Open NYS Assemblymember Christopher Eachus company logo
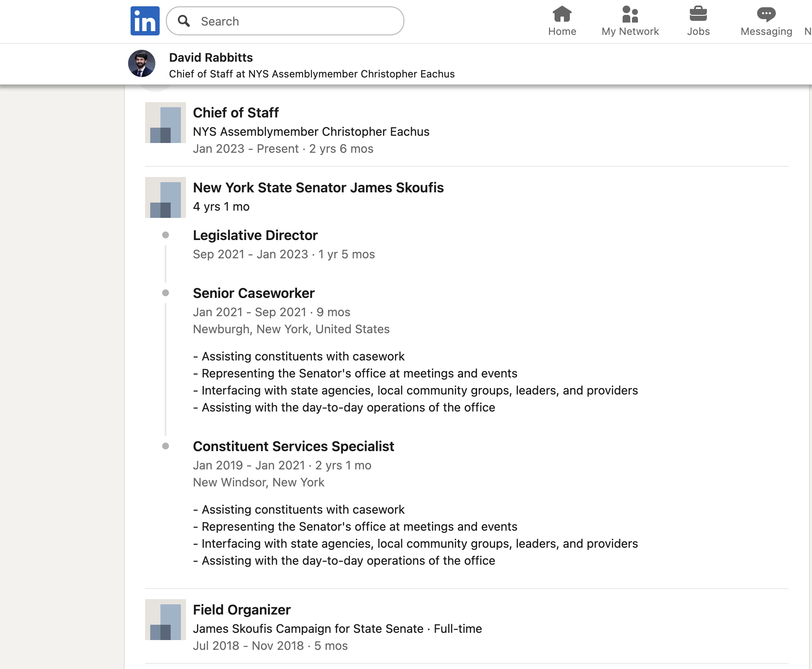 (x=166, y=123)
